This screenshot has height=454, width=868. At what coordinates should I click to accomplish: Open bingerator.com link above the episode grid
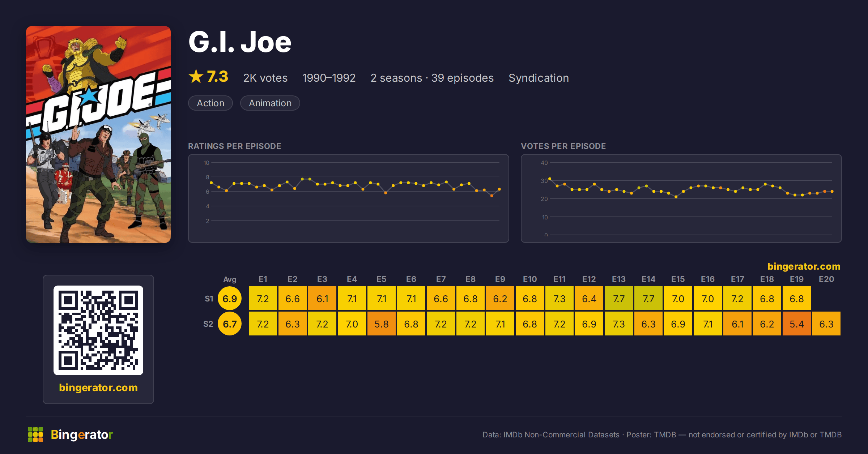point(804,266)
